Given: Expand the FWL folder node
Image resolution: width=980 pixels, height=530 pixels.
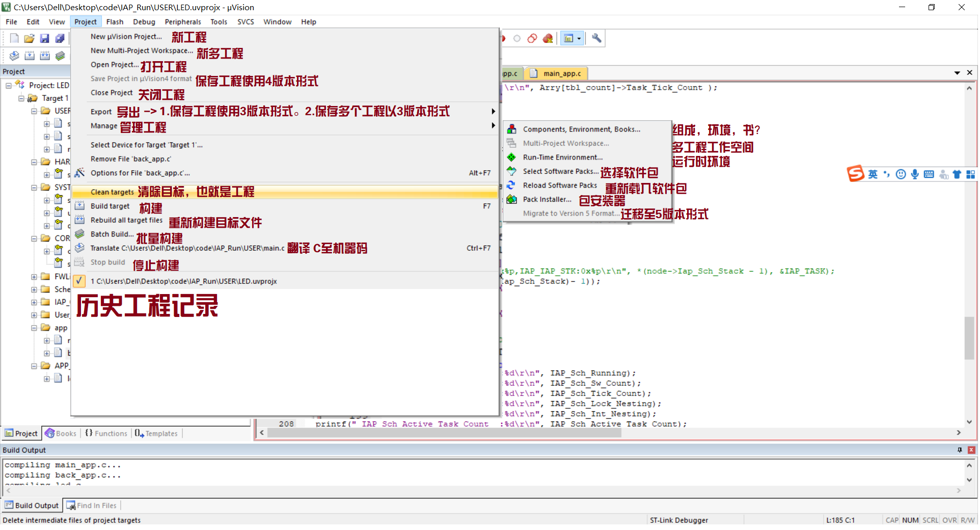Looking at the screenshot, I should click(34, 276).
